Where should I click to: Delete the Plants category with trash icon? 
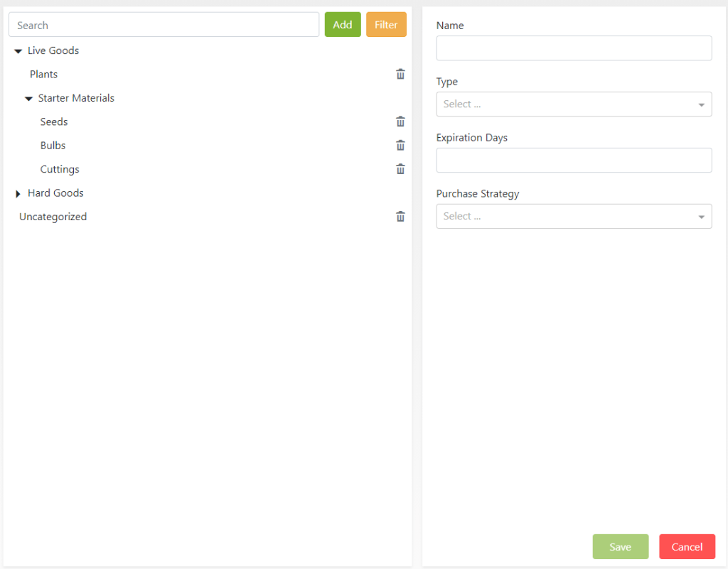400,75
